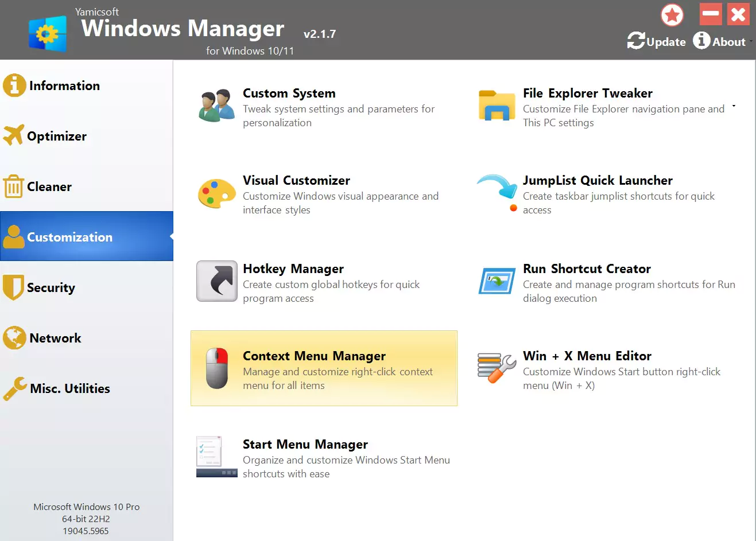The width and height of the screenshot is (756, 541).
Task: Go to the Security section
Action: [86, 287]
